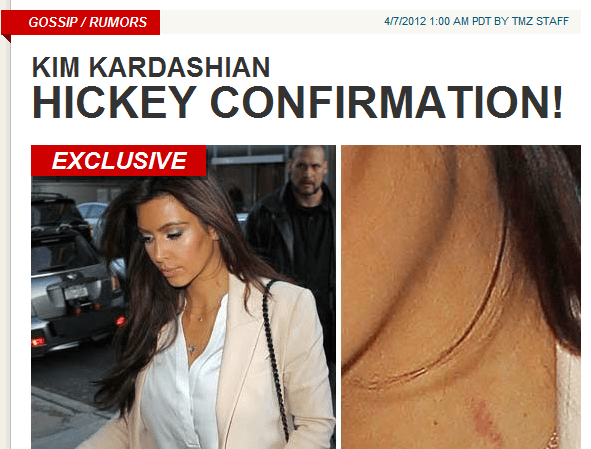Click the necklace pendant in the street photo
Image resolution: width=591 pixels, height=449 pixels.
pos(193,349)
